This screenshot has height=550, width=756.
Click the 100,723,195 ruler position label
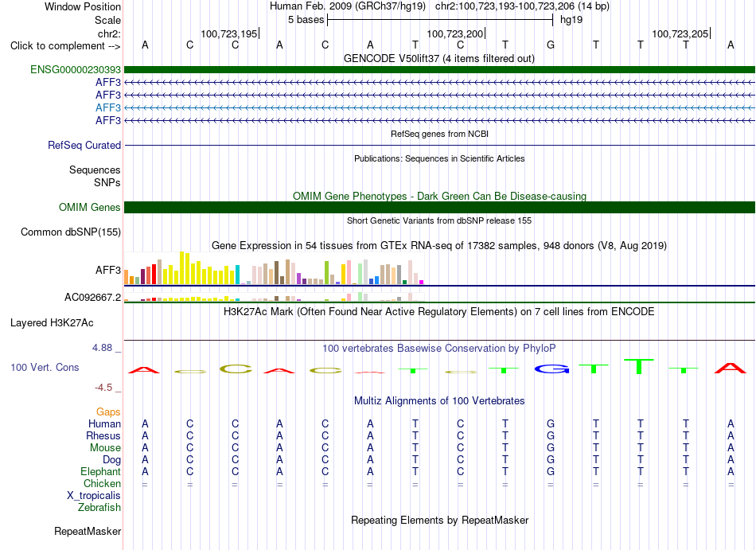229,33
